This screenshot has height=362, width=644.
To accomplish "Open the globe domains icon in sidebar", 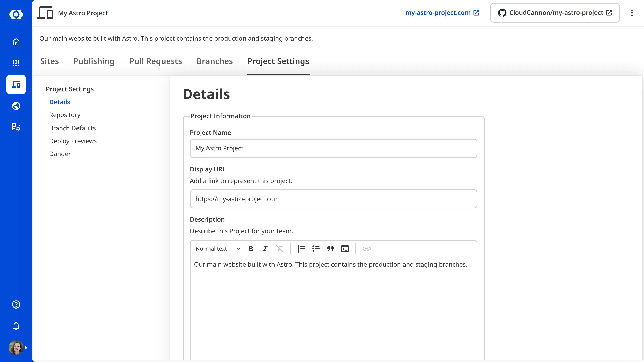I will pos(16,106).
